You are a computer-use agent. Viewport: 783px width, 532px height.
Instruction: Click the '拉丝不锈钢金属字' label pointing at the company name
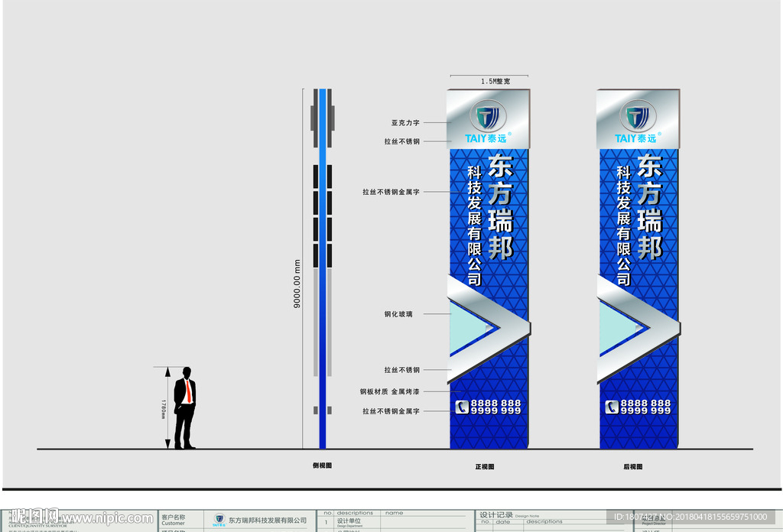click(x=391, y=192)
